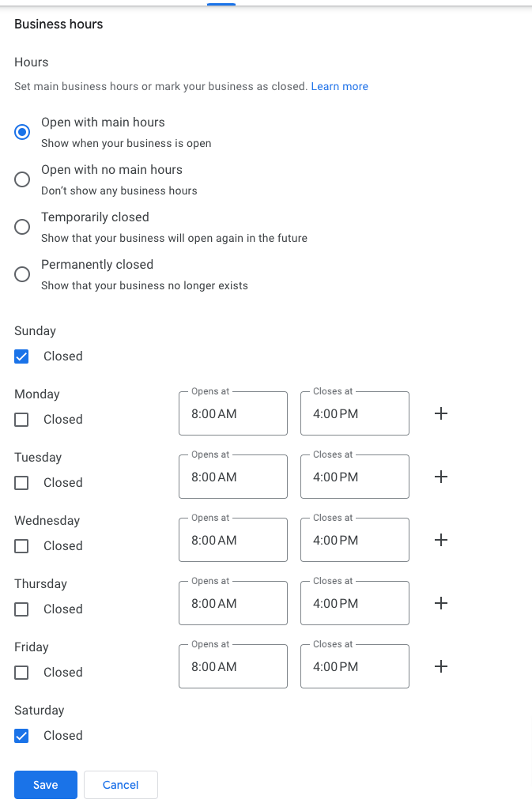
Task: Open Friday Opens at time dropdown
Action: 232,666
